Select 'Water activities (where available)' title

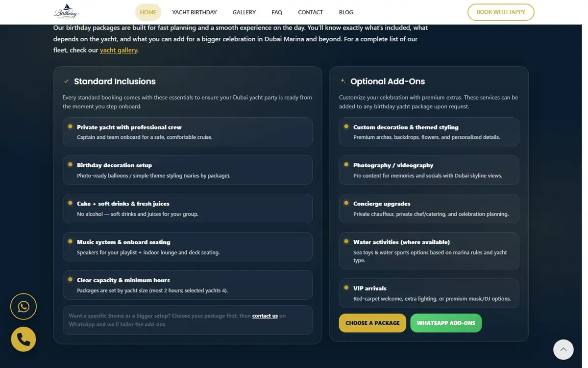click(x=401, y=242)
